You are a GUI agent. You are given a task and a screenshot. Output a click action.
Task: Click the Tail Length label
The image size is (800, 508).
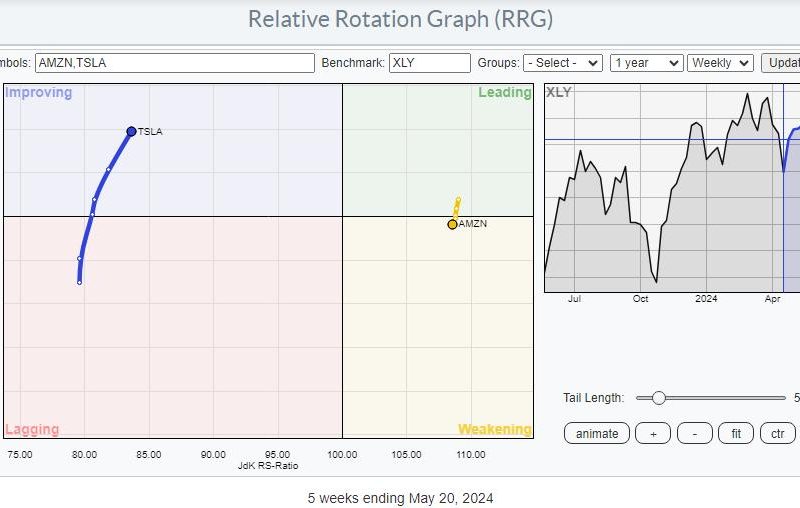click(593, 398)
